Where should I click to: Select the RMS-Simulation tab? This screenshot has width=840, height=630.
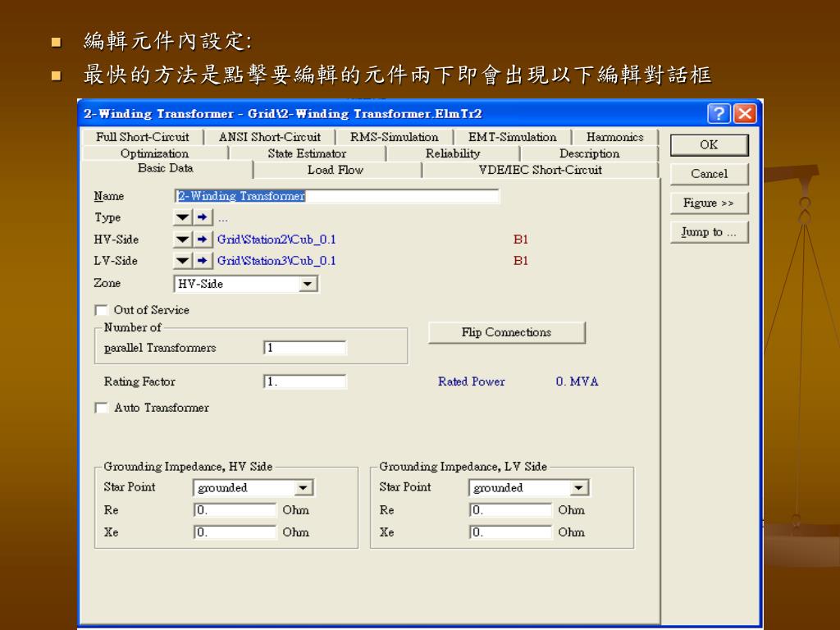[x=395, y=137]
